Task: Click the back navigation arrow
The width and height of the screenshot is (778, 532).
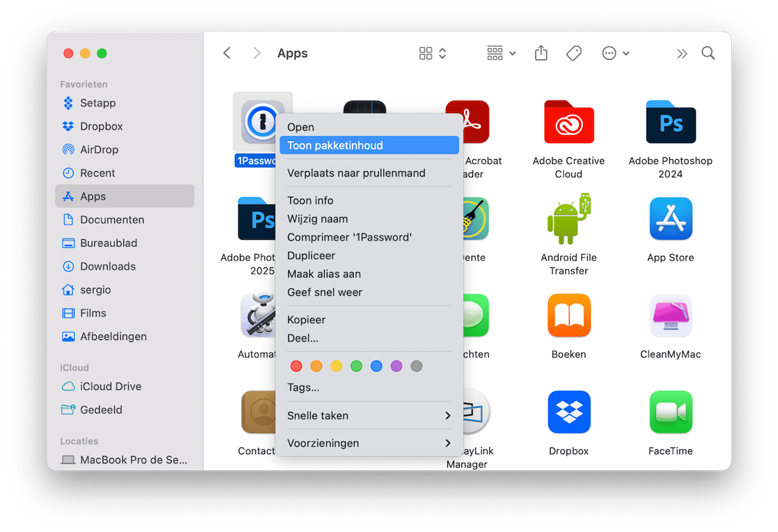Action: (x=227, y=54)
